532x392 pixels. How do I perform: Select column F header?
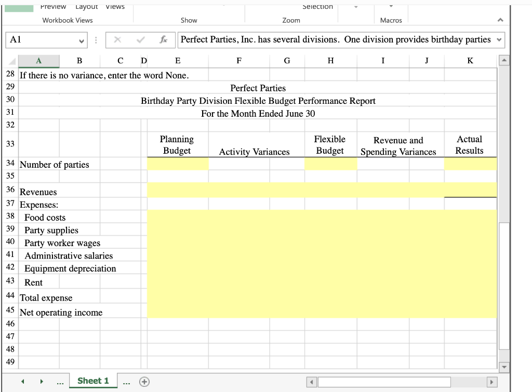239,61
